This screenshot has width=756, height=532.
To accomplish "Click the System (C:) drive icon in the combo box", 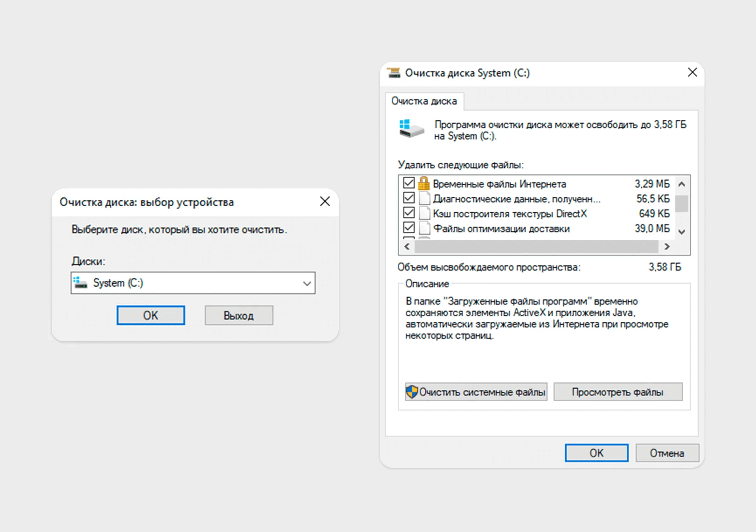I will pyautogui.click(x=80, y=283).
